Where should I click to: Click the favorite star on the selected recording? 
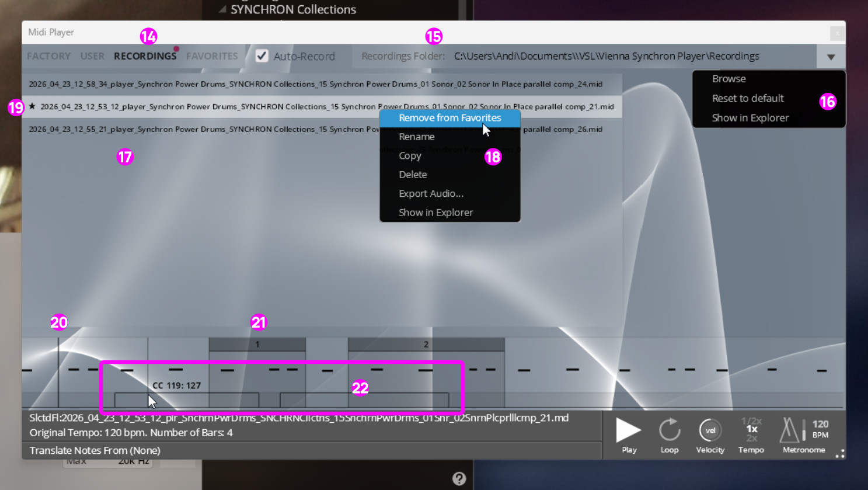(32, 106)
